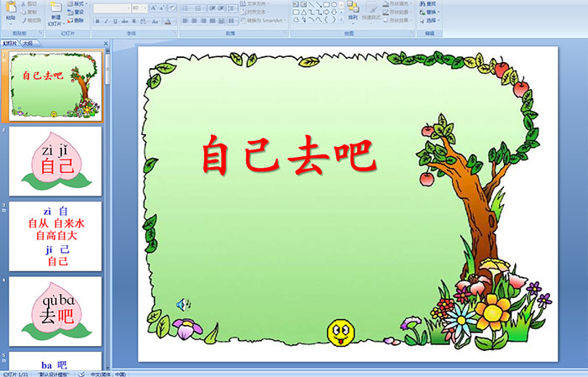588x377 pixels.
Task: Click the yellow smiley face on slide
Action: coord(339,332)
